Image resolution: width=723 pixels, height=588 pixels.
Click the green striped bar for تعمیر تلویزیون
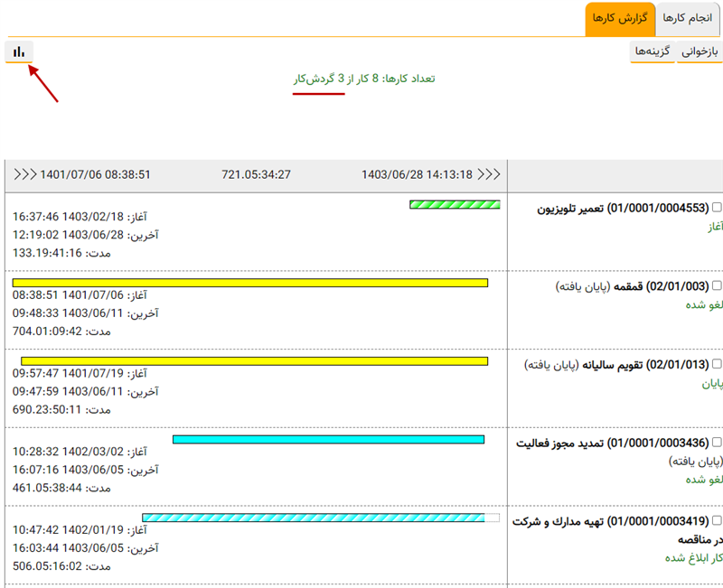point(455,205)
